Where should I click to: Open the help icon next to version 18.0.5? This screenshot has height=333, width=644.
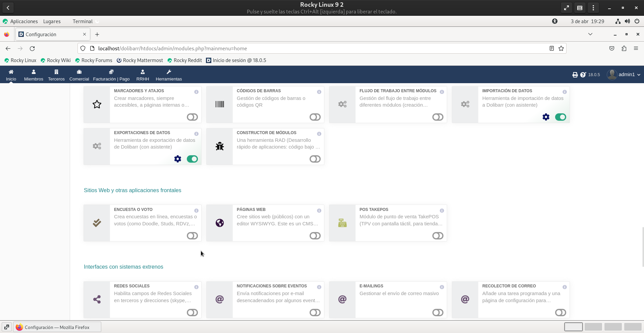(583, 75)
